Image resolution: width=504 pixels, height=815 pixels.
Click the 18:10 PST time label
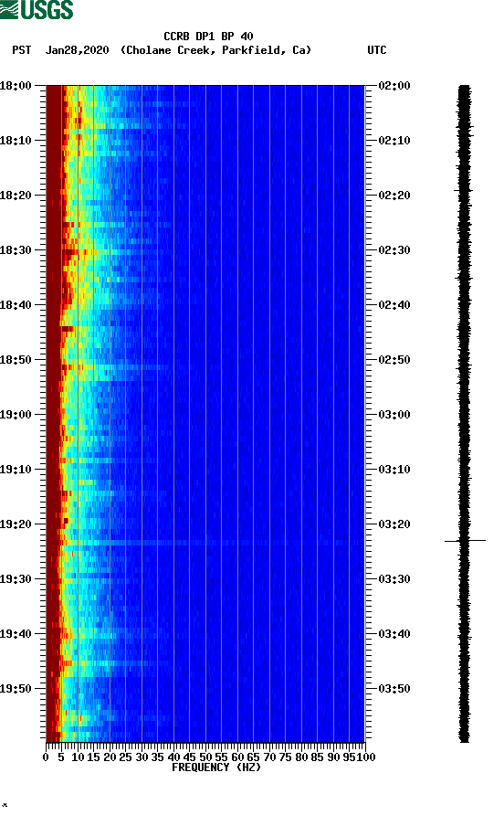(x=16, y=141)
